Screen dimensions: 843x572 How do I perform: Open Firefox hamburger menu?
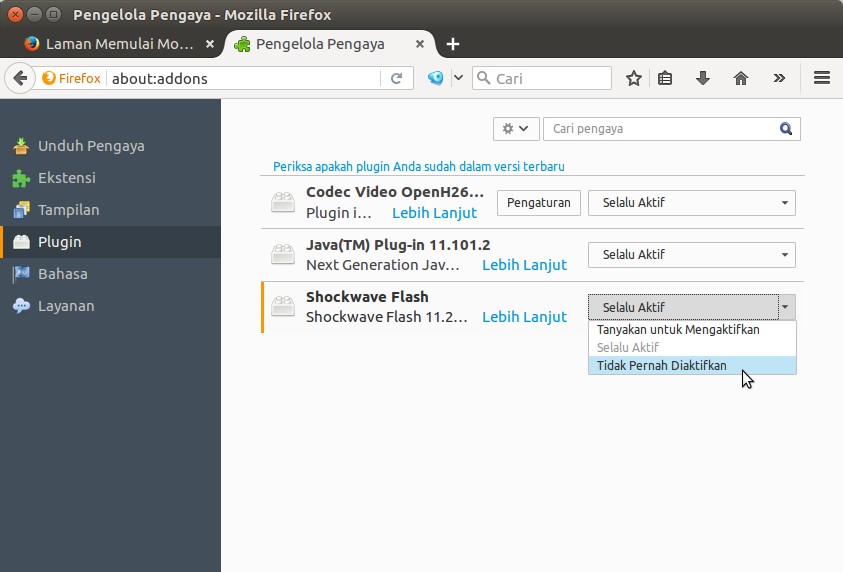coord(822,78)
